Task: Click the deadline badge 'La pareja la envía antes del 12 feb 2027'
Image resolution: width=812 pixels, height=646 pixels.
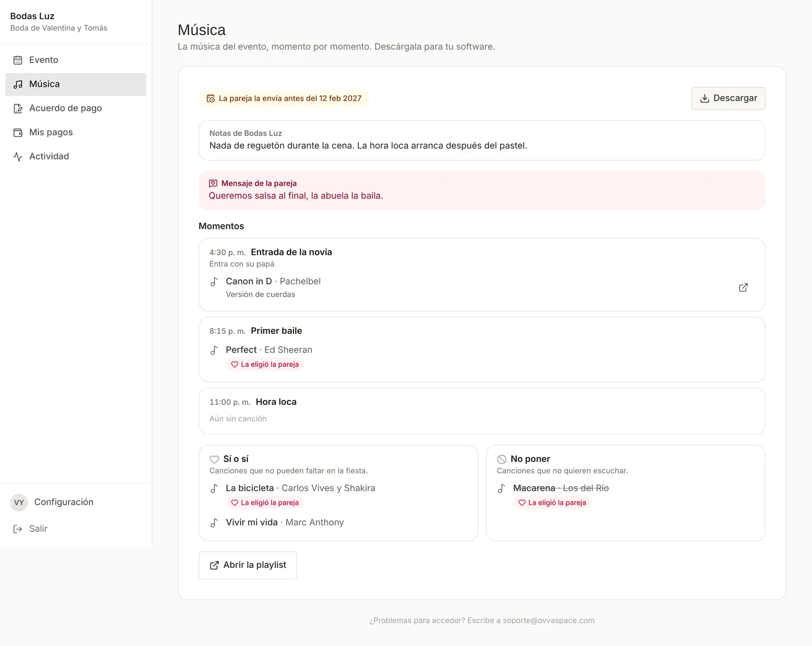Action: click(284, 98)
